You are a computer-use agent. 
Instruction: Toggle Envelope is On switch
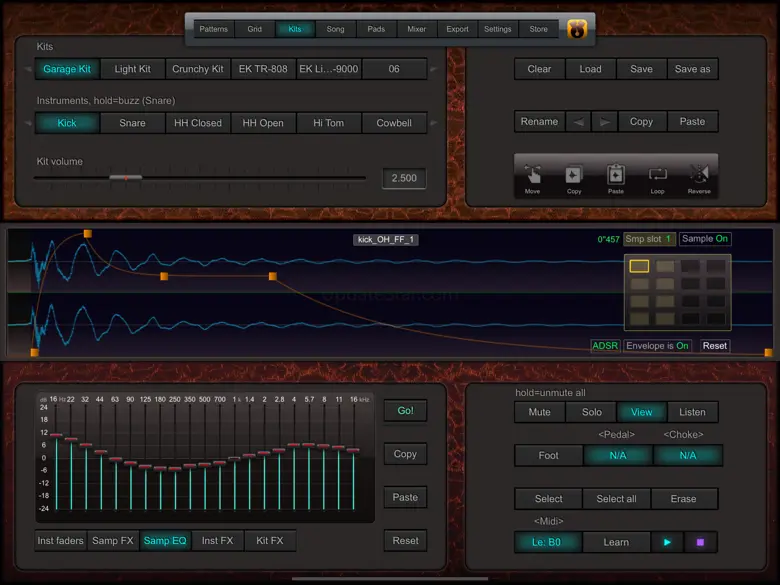tap(657, 346)
